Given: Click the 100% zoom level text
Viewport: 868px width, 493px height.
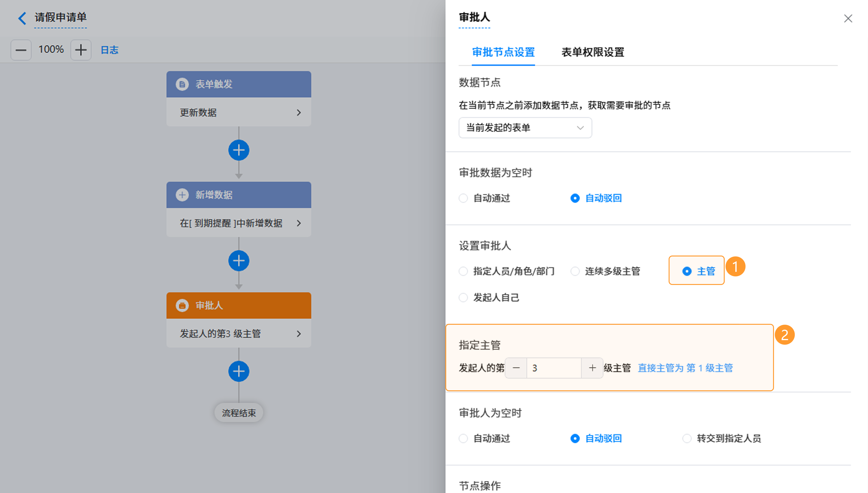Looking at the screenshot, I should coord(51,50).
